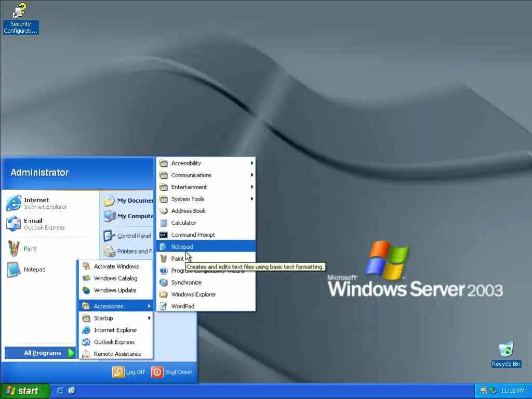Click the Paint icon in recent programs
This screenshot has height=399, width=532.
click(x=14, y=248)
